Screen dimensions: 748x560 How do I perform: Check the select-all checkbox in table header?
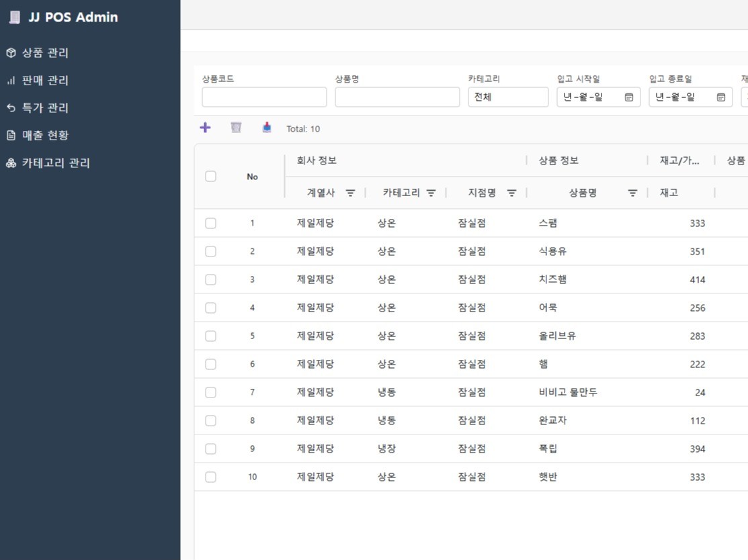pyautogui.click(x=210, y=175)
